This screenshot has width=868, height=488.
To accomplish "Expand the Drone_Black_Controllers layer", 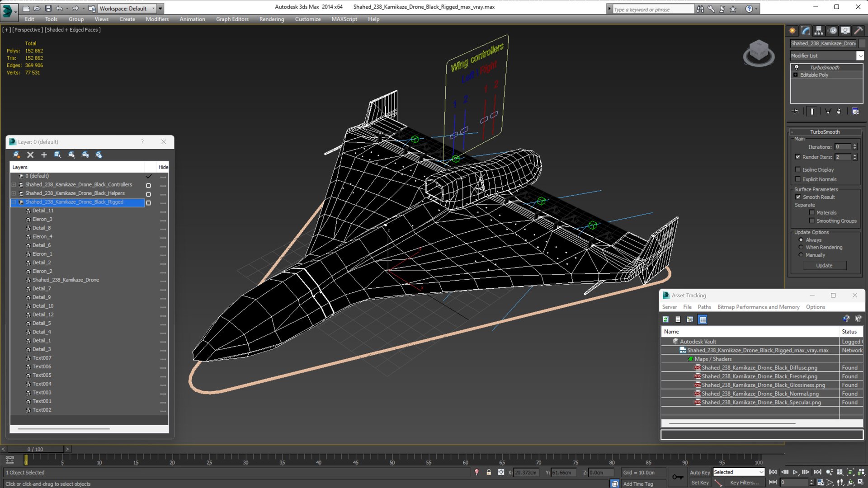I will [14, 185].
